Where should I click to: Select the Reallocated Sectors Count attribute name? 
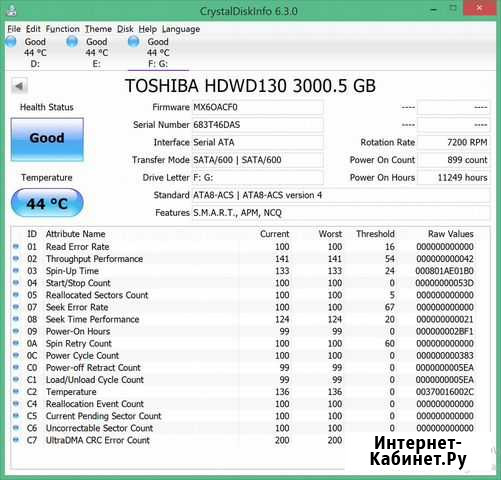97,295
